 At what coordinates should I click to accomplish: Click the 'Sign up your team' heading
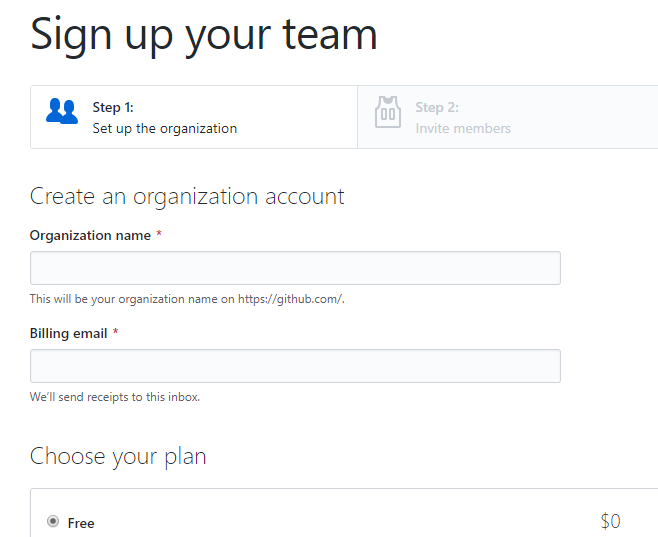click(x=204, y=36)
